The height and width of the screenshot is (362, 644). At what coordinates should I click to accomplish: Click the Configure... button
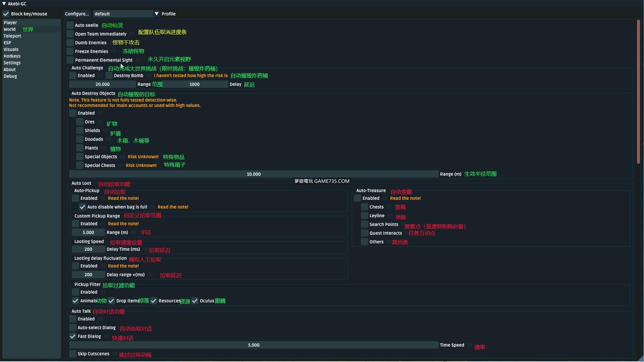(x=77, y=14)
